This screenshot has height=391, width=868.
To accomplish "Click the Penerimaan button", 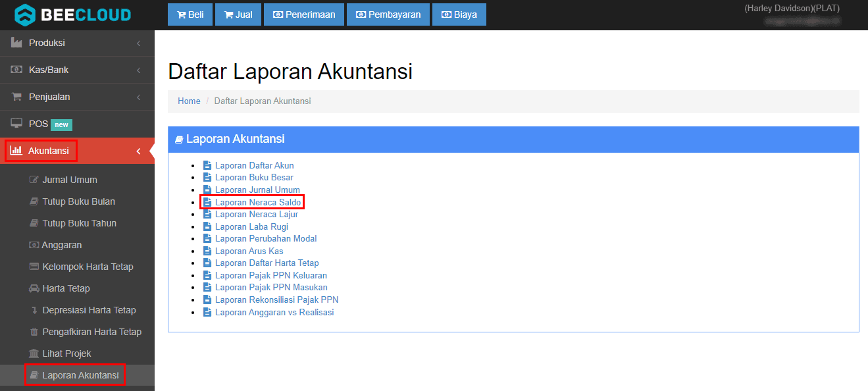I will tap(304, 14).
